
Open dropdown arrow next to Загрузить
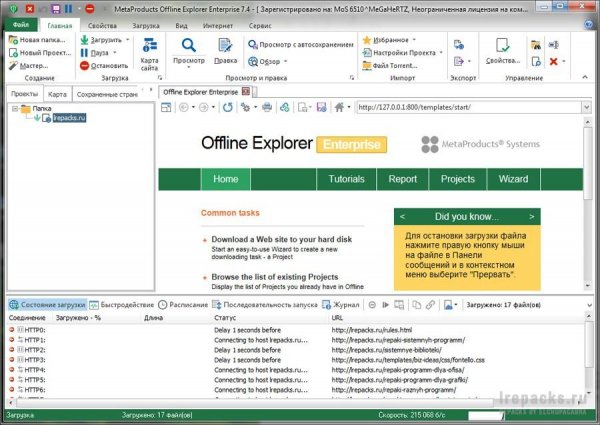[x=128, y=40]
